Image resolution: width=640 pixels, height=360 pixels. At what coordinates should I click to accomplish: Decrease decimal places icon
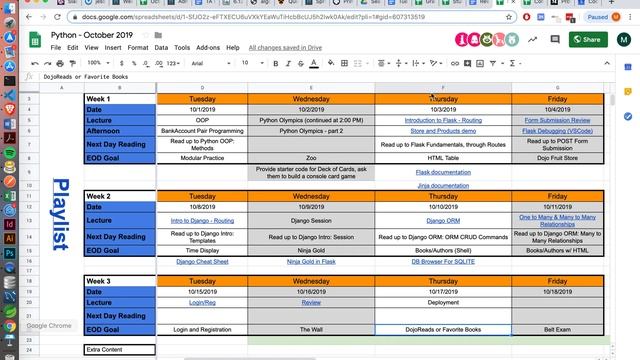click(146, 63)
